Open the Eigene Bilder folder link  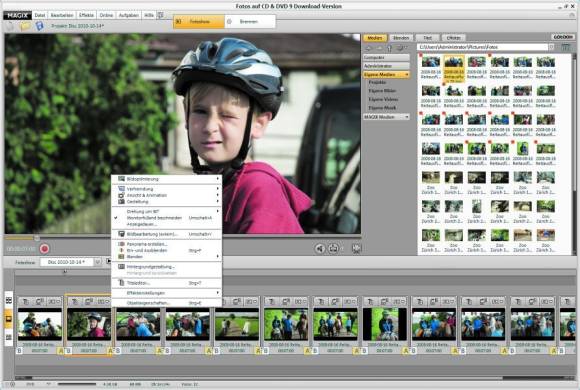click(382, 91)
